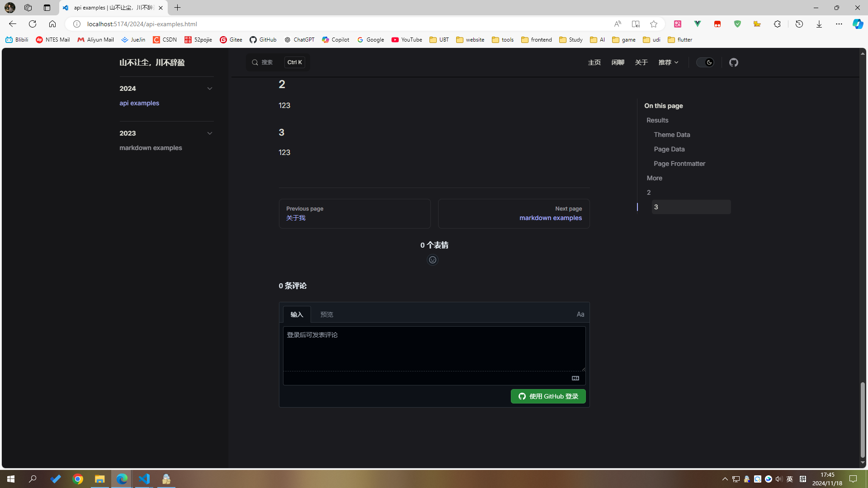Viewport: 868px width, 488px height.
Task: Click the Aa font size toggle in editor
Action: pos(580,314)
